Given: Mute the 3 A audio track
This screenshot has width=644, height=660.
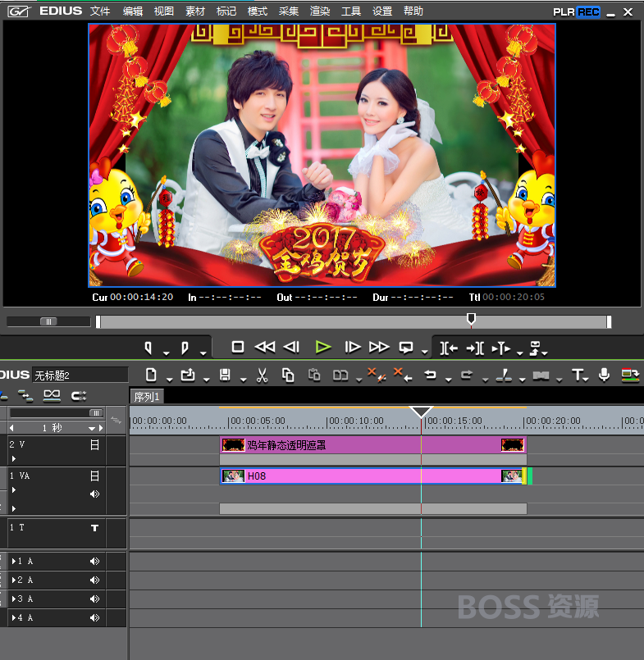Looking at the screenshot, I should [95, 599].
